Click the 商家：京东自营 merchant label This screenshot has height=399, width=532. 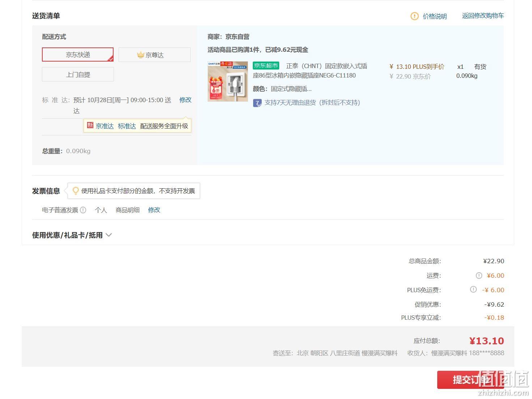pos(229,37)
